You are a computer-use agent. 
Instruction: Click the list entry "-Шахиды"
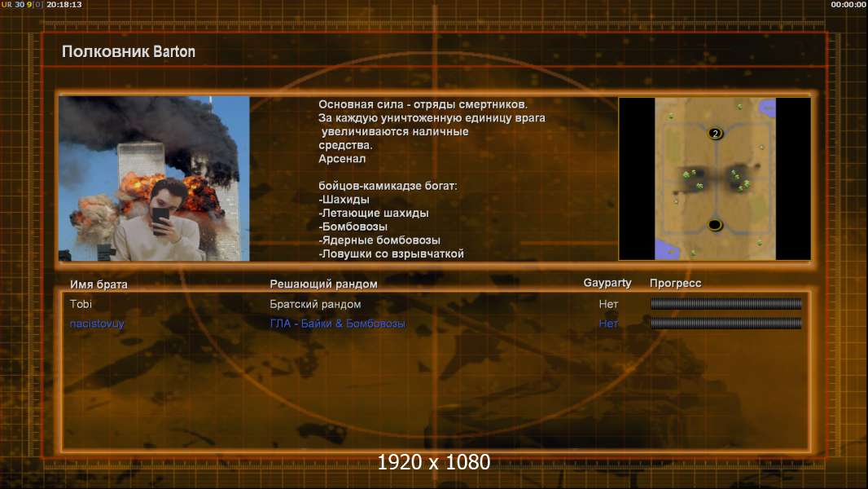[344, 200]
